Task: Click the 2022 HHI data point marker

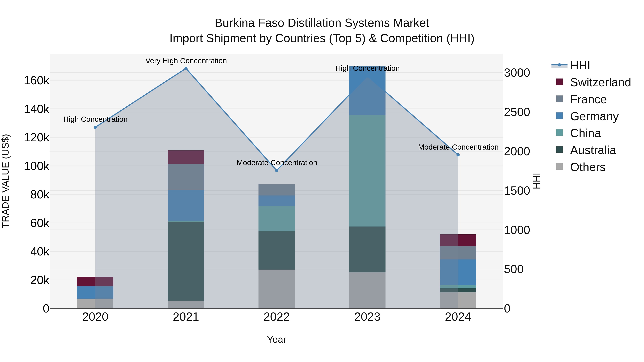Action: pos(277,171)
